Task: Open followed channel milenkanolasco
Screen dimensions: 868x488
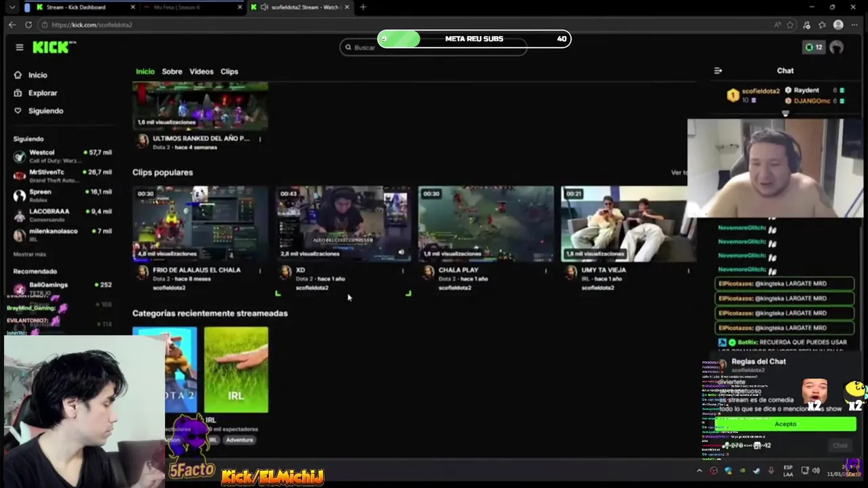Action: [x=62, y=235]
